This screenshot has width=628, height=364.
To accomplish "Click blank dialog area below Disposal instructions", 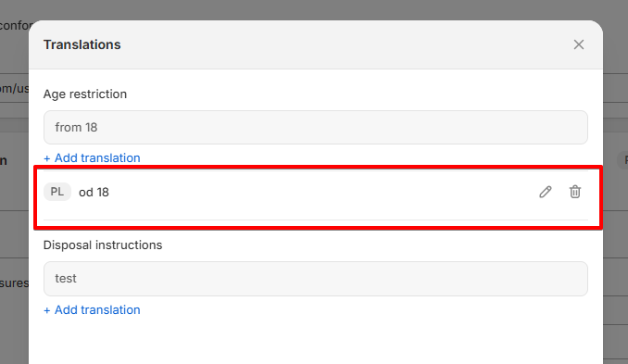I will point(316,340).
